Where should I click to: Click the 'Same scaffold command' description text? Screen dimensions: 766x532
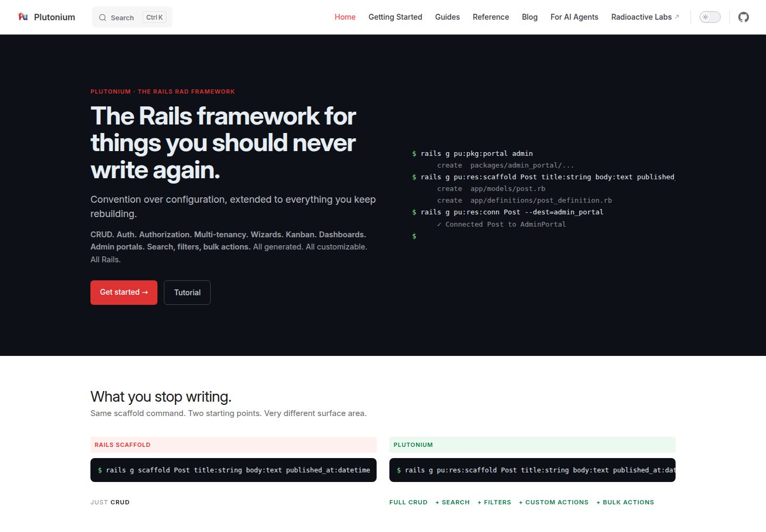(229, 413)
